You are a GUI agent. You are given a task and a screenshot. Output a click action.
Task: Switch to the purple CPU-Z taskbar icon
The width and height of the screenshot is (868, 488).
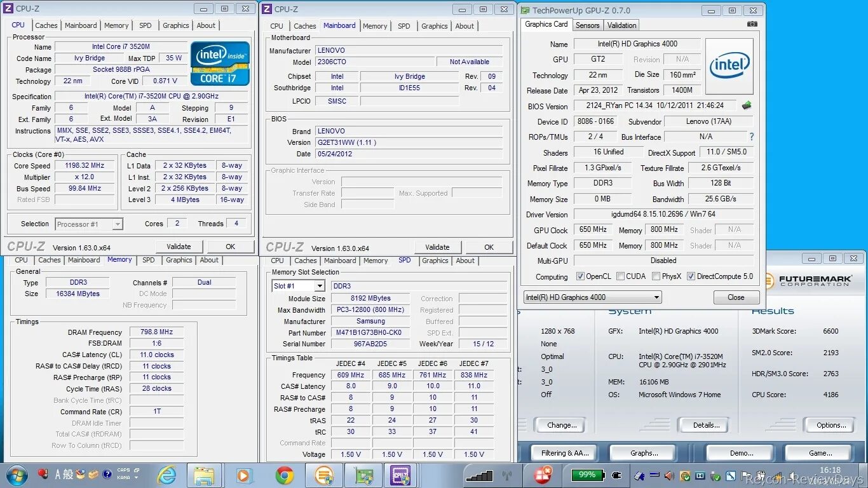tap(401, 475)
